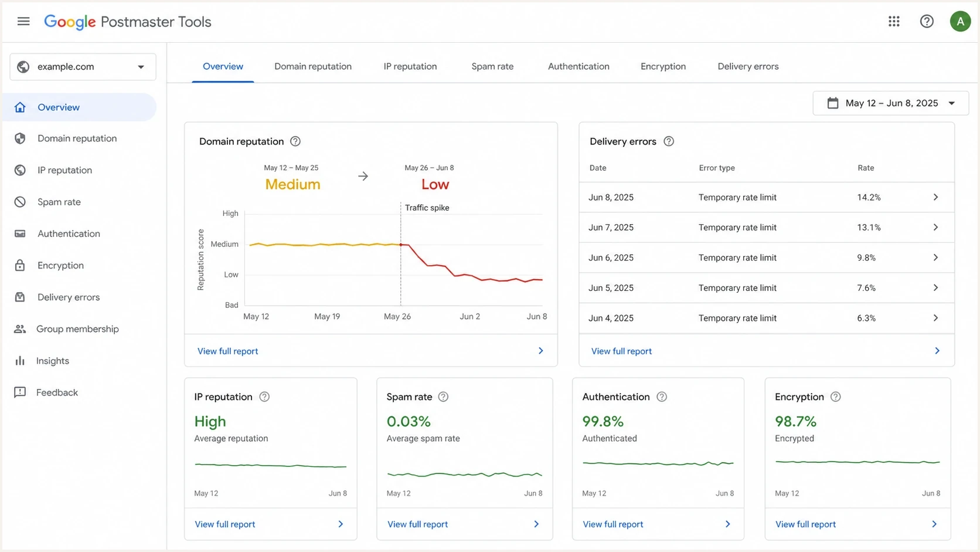Open the example.com domain dropdown
Image resolution: width=980 pixels, height=552 pixels.
(83, 67)
